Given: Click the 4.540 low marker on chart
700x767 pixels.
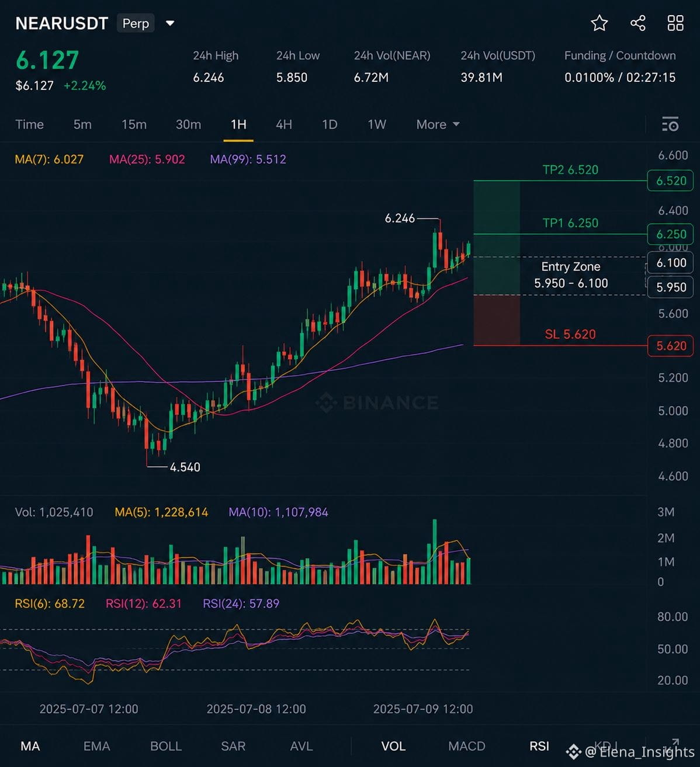Looking at the screenshot, I should point(185,467).
